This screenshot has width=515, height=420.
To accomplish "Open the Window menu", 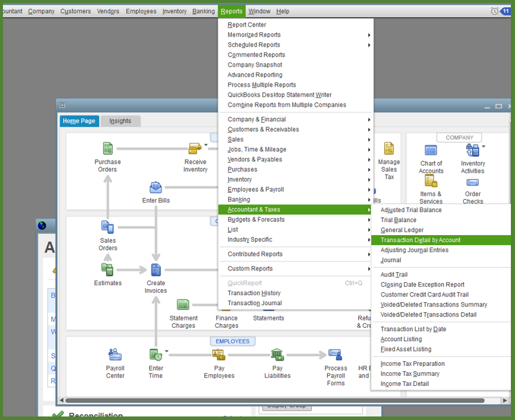I will click(259, 11).
